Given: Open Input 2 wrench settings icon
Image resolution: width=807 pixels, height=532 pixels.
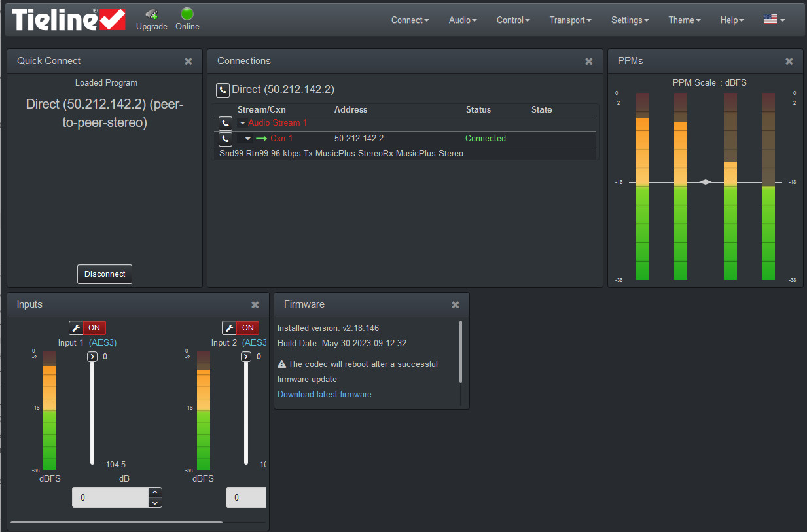Looking at the screenshot, I should coord(229,328).
